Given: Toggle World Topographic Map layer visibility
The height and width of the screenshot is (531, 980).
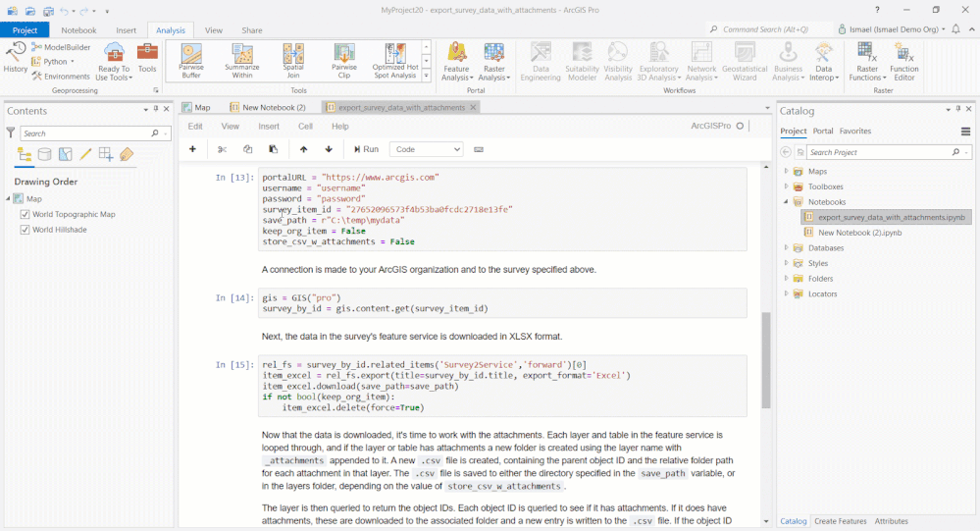Looking at the screenshot, I should click(x=25, y=214).
